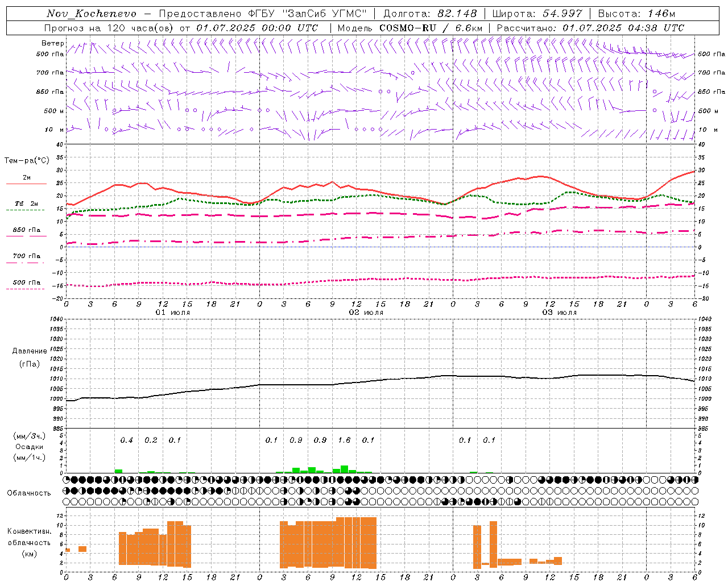
Task: Click the latitude value "Широта: 54.997"
Action: pos(537,14)
